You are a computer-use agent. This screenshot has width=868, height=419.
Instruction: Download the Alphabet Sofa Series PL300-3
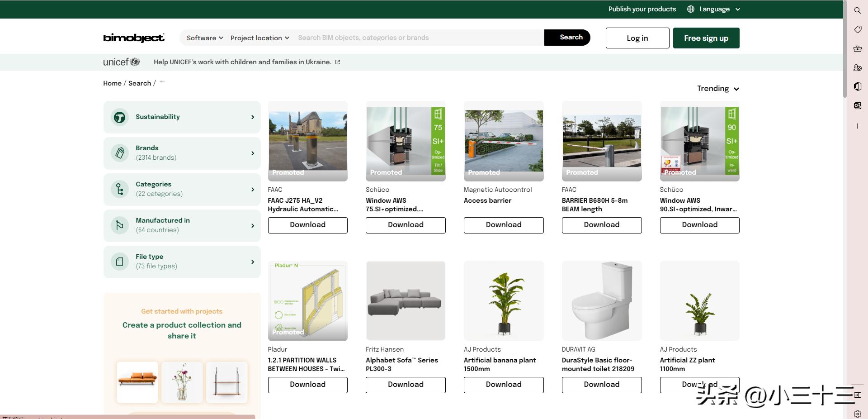coord(405,385)
